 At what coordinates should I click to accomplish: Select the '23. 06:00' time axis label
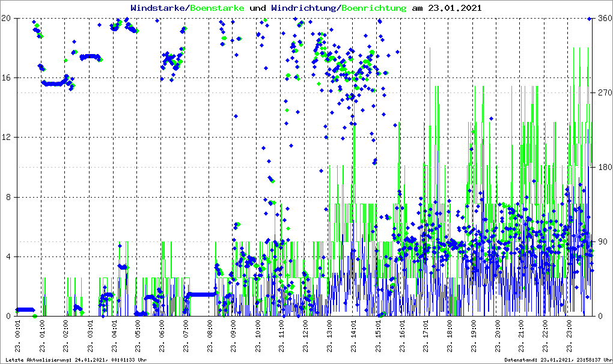point(162,336)
